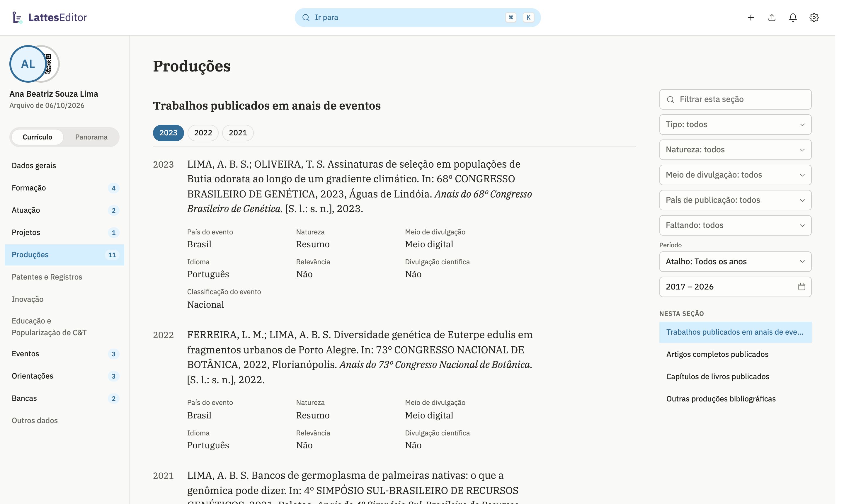Open Eventos in sidebar

point(64,354)
